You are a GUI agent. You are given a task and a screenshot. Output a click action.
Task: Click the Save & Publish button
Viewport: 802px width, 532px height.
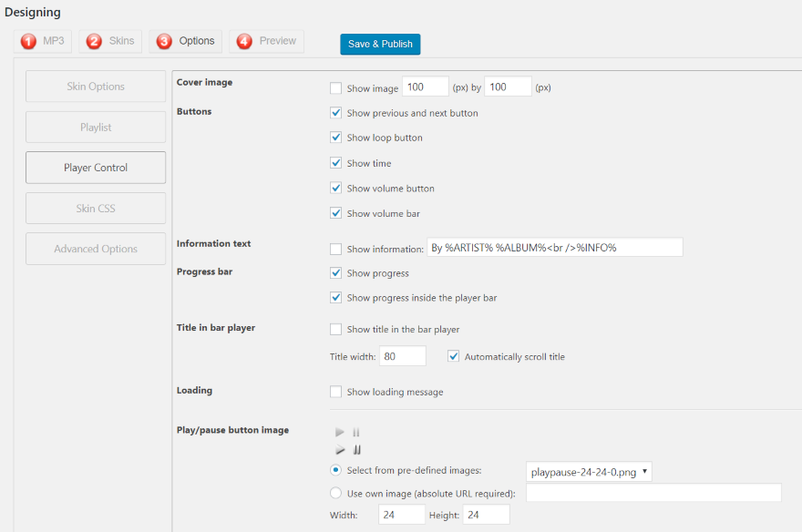click(x=380, y=44)
